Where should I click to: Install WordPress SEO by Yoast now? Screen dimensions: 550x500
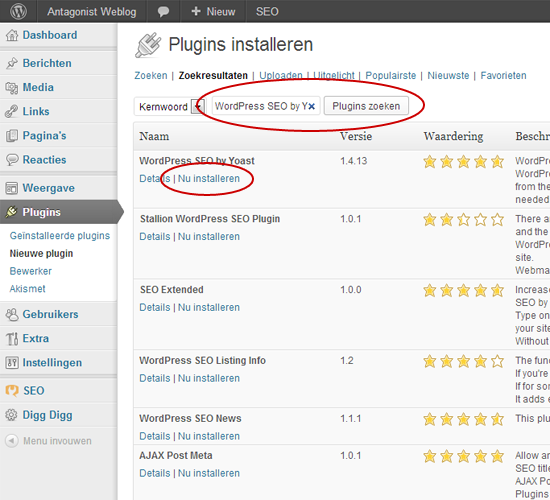click(x=209, y=179)
